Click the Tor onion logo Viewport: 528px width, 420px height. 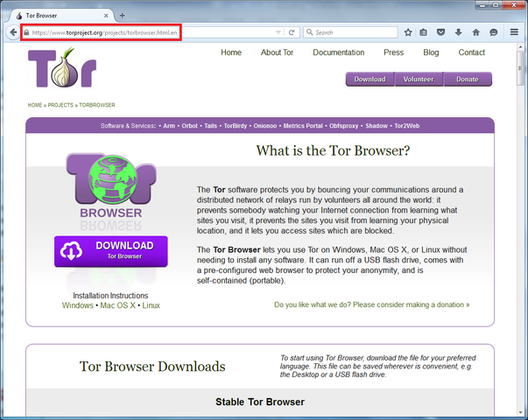(x=62, y=67)
